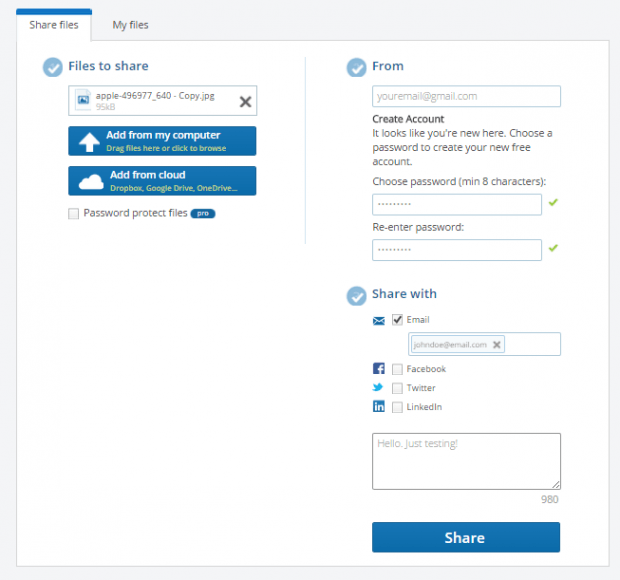The image size is (620, 580).
Task: Focus the youremail@gmail.com input field
Action: click(x=466, y=96)
